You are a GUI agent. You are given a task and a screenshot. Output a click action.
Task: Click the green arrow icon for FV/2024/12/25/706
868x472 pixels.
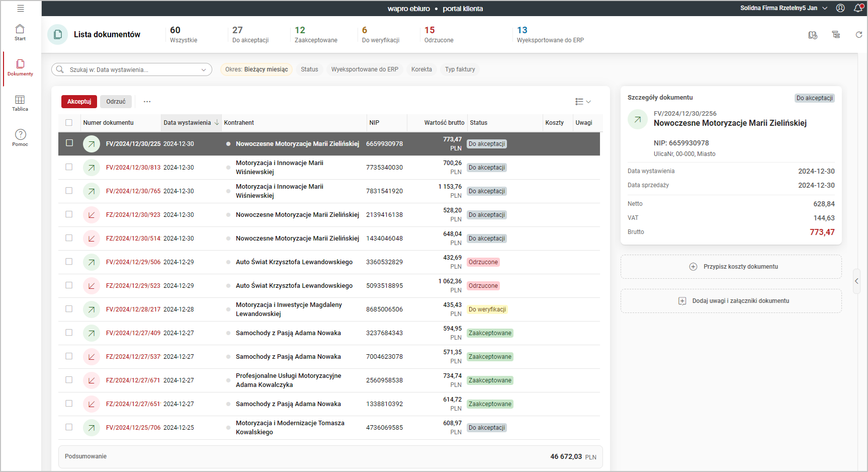(x=91, y=428)
